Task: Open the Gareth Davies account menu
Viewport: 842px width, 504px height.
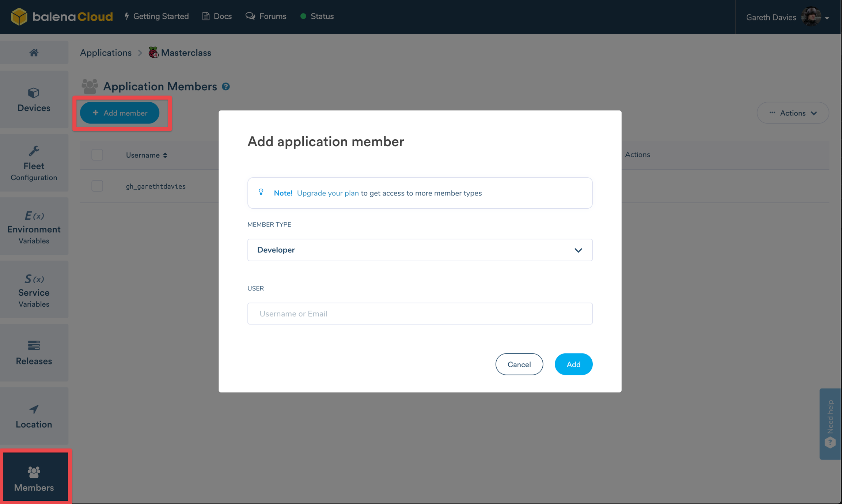Action: tap(787, 17)
